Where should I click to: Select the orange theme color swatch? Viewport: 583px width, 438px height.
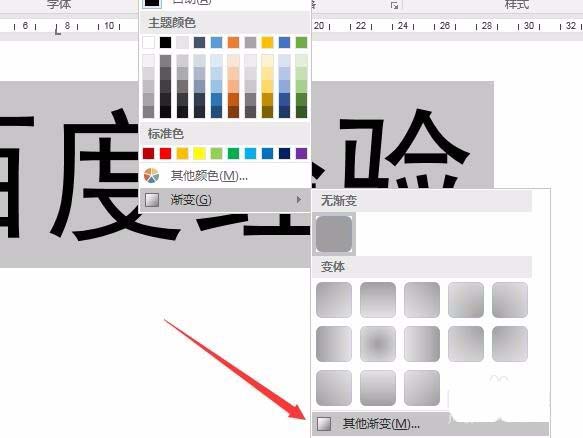pos(233,42)
